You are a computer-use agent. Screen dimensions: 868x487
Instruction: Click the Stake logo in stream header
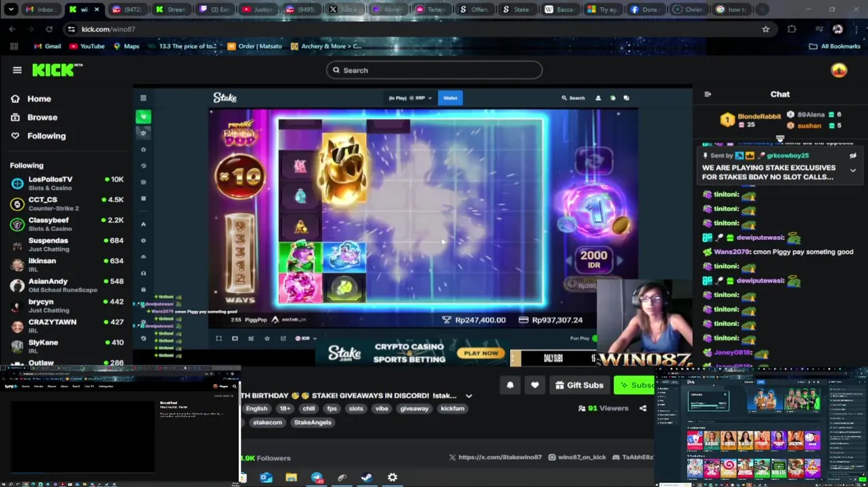pyautogui.click(x=225, y=98)
